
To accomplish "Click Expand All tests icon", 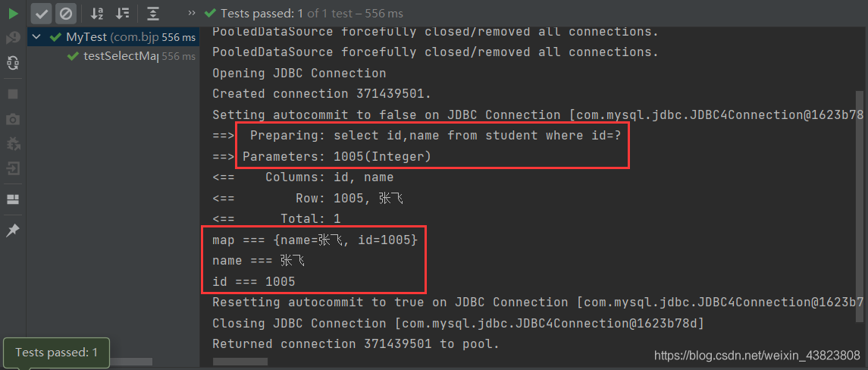I will 153,13.
